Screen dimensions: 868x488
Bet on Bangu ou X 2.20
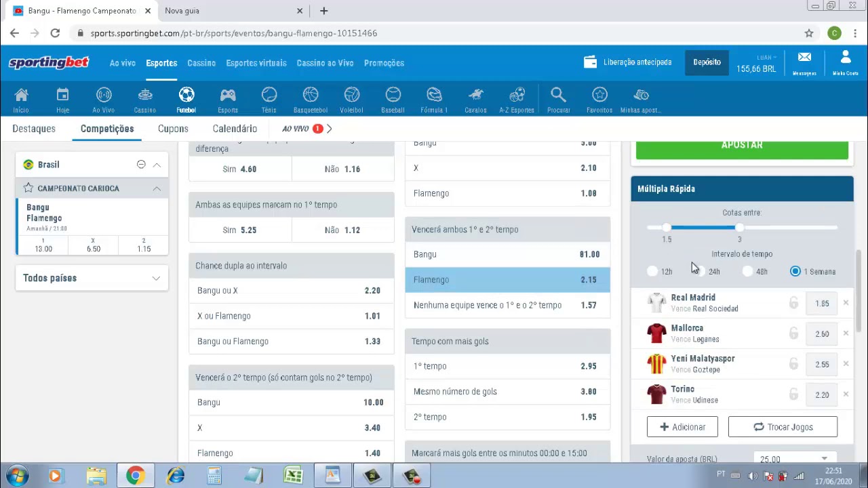tap(292, 291)
